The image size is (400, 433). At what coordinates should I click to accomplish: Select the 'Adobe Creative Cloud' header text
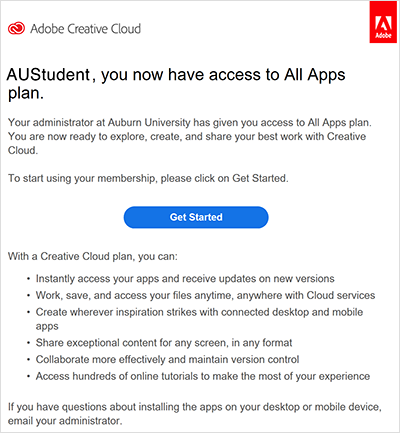(86, 29)
